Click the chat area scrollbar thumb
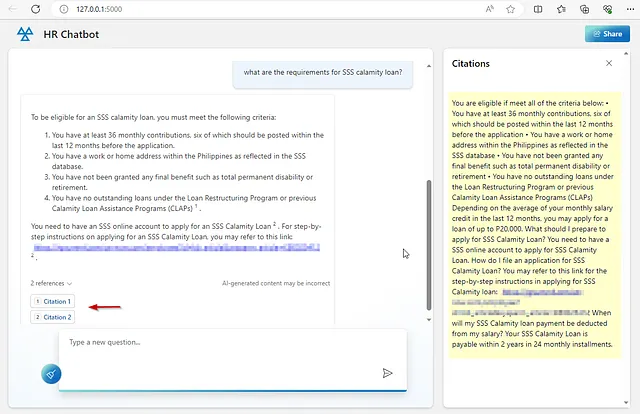The width and height of the screenshot is (640, 414). coord(429,245)
